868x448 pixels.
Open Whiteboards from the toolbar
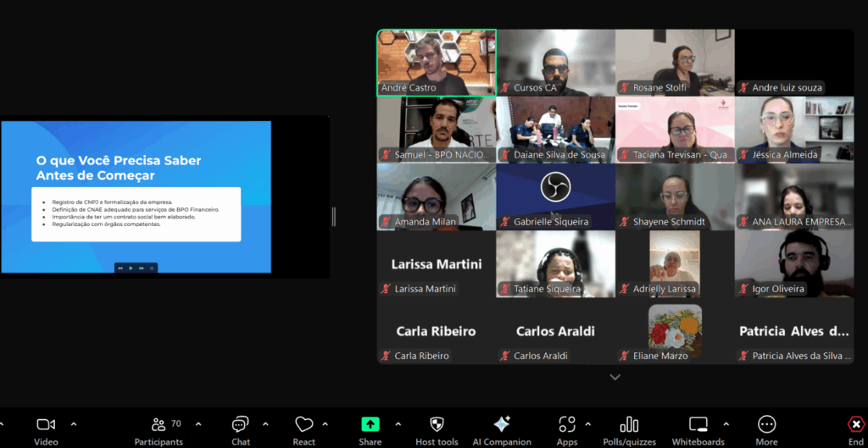(x=698, y=430)
